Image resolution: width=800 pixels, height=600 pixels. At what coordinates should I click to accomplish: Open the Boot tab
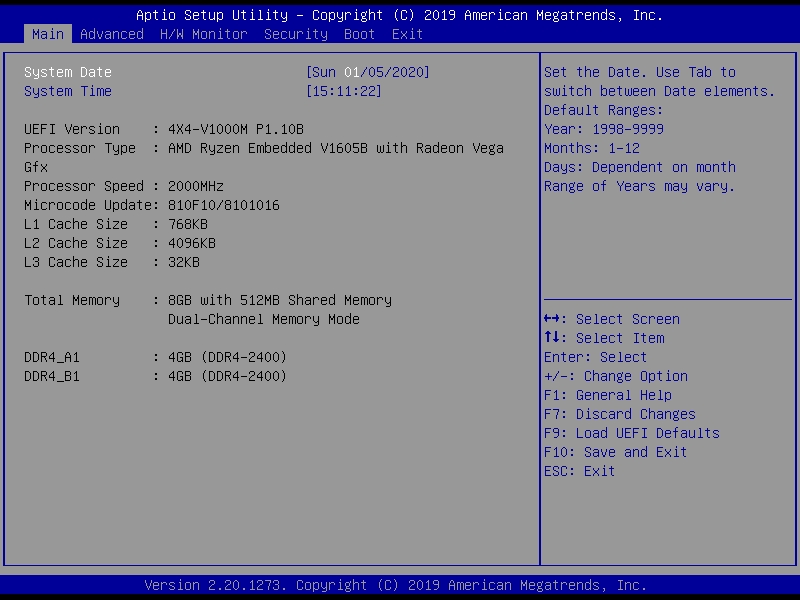click(360, 34)
